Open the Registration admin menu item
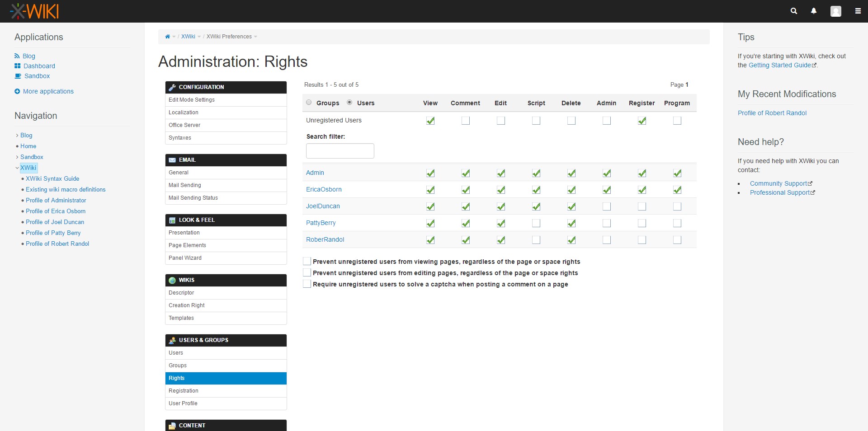This screenshot has width=868, height=431. tap(184, 391)
